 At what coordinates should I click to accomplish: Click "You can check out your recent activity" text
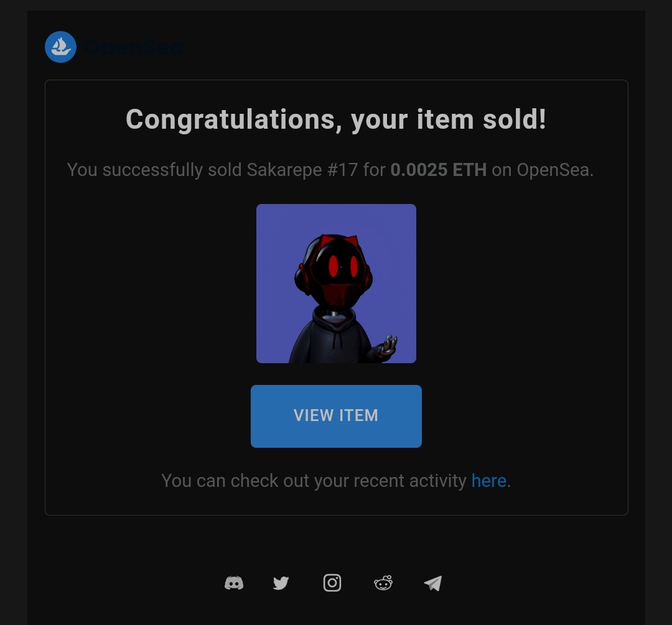pos(314,481)
